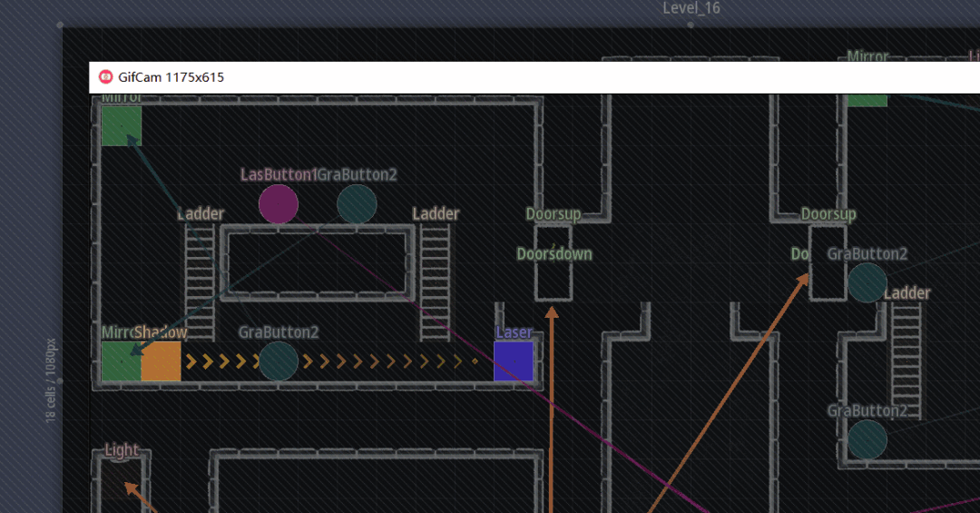The height and width of the screenshot is (513, 980).
Task: Click the GifCam 1175x615 window title
Action: pos(171,77)
